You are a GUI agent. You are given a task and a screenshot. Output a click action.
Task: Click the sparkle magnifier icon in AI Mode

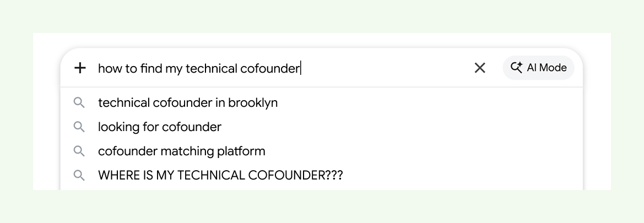point(516,67)
